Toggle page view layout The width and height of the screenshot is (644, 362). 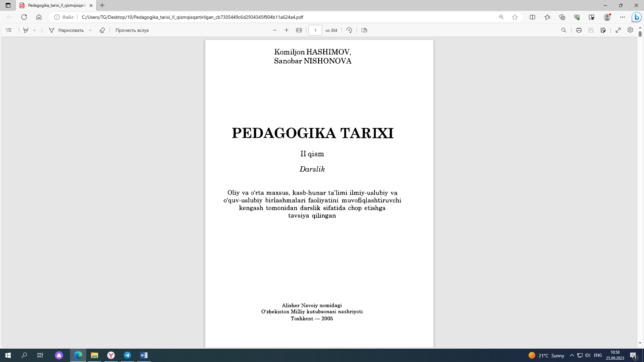[x=364, y=30]
